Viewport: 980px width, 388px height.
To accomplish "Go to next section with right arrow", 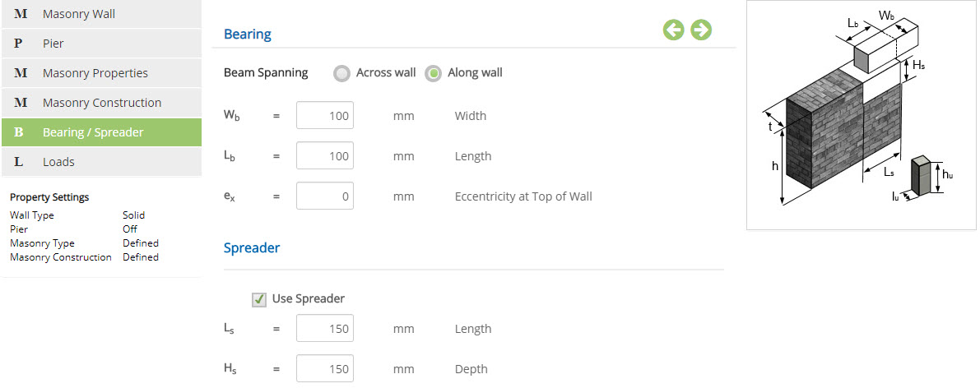I will point(700,30).
